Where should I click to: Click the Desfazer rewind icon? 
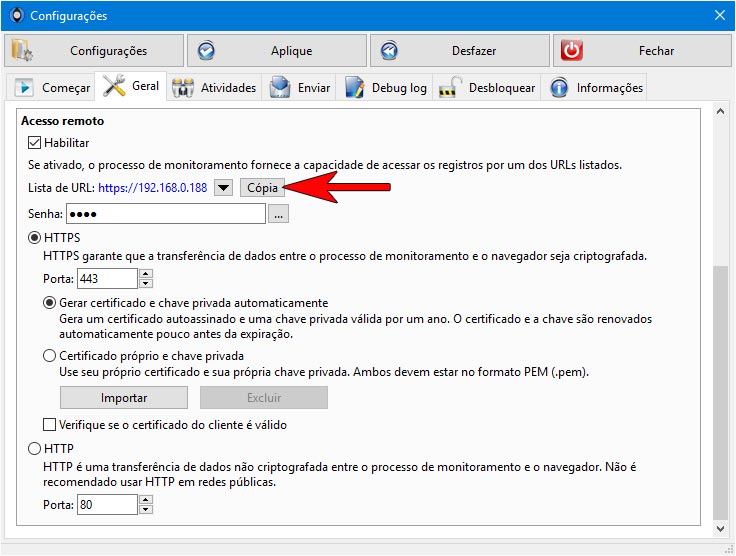point(389,51)
